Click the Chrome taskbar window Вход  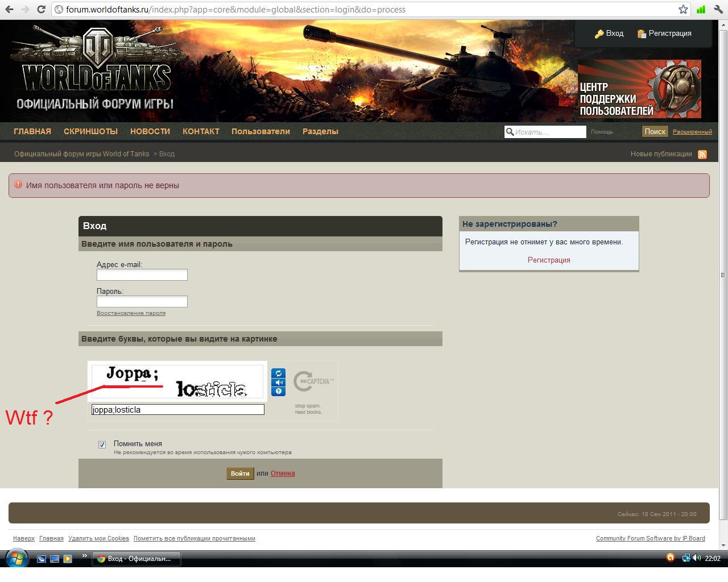tap(136, 559)
